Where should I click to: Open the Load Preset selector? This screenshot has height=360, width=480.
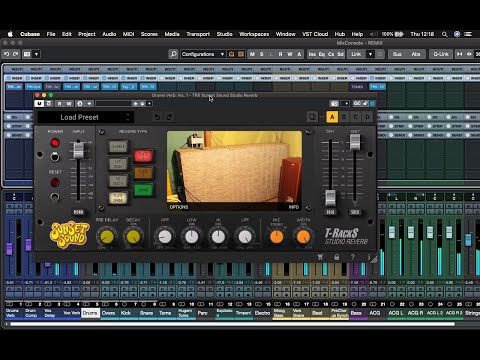point(86,117)
